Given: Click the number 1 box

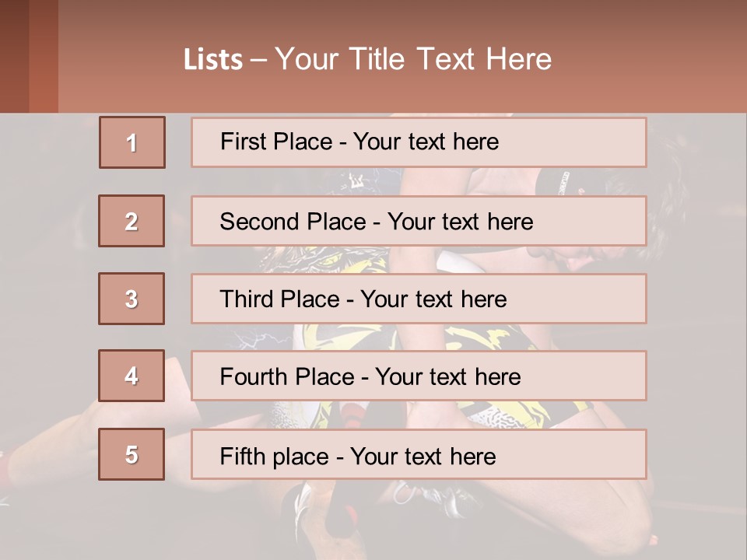Looking at the screenshot, I should 132,142.
